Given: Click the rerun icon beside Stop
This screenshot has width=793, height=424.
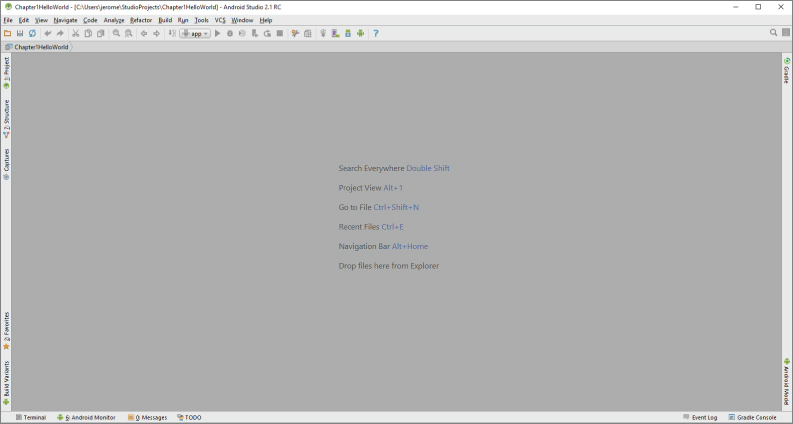Looking at the screenshot, I should pos(267,33).
